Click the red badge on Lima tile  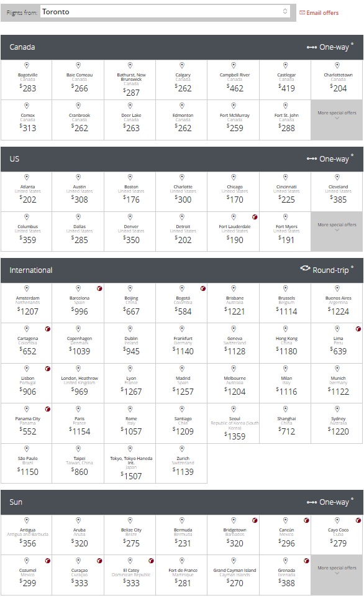358,329
